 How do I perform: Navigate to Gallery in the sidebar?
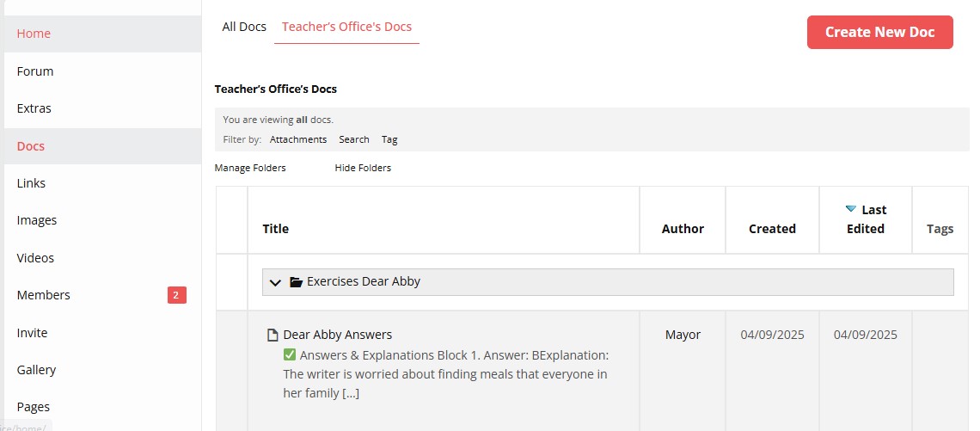pos(36,370)
